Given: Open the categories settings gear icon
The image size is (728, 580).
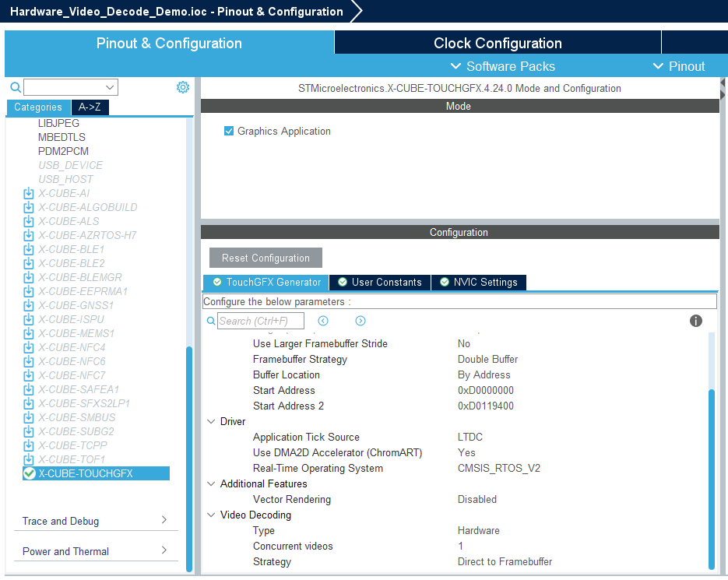Looking at the screenshot, I should (183, 87).
